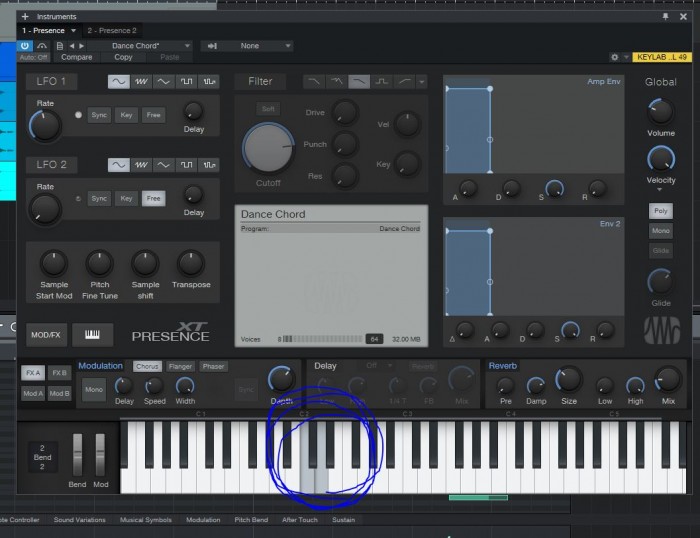Go to previous preset arrow
This screenshot has width=700, height=538.
[x=72, y=46]
